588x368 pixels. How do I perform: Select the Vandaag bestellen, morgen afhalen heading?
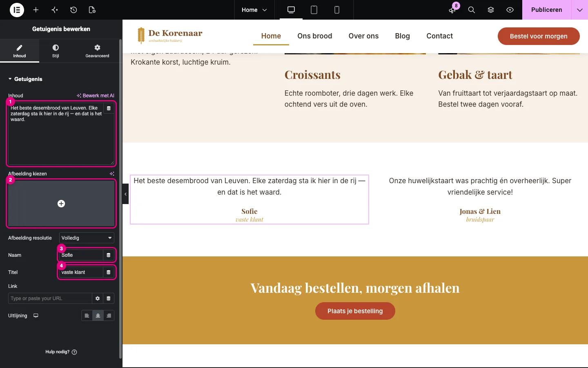click(x=355, y=288)
